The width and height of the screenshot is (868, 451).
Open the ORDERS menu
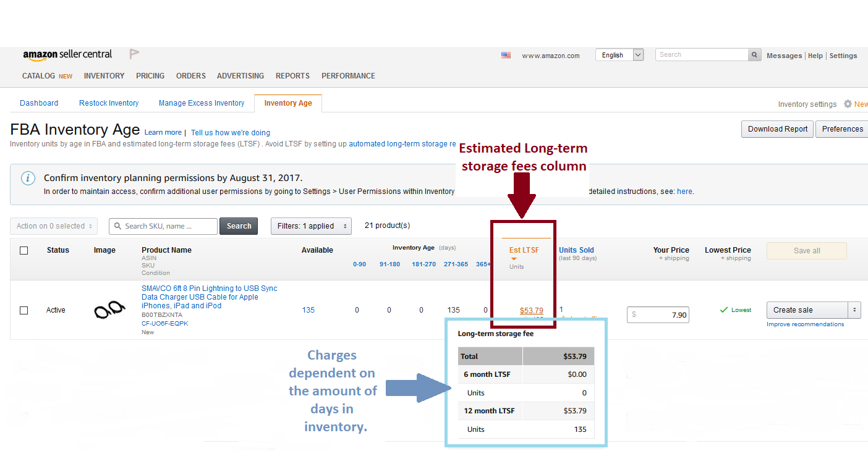191,76
